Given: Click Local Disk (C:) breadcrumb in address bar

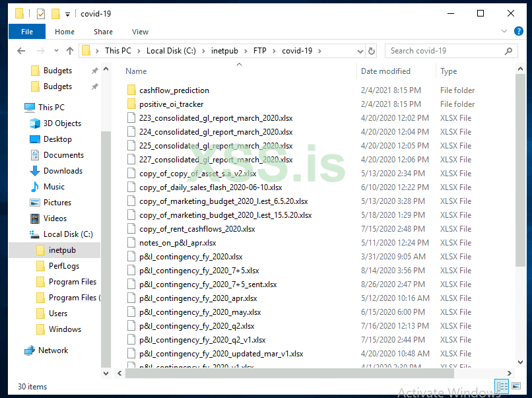Looking at the screenshot, I should pos(171,51).
